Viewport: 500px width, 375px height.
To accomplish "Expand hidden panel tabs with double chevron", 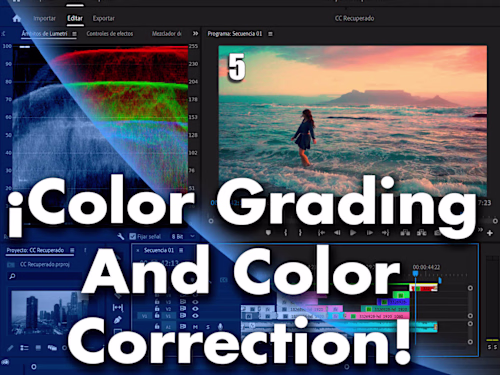I will pyautogui.click(x=195, y=33).
